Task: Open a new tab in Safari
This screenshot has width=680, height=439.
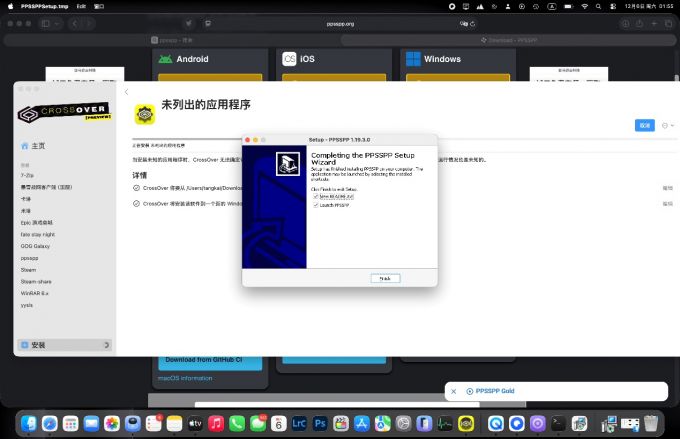Action: [x=654, y=24]
